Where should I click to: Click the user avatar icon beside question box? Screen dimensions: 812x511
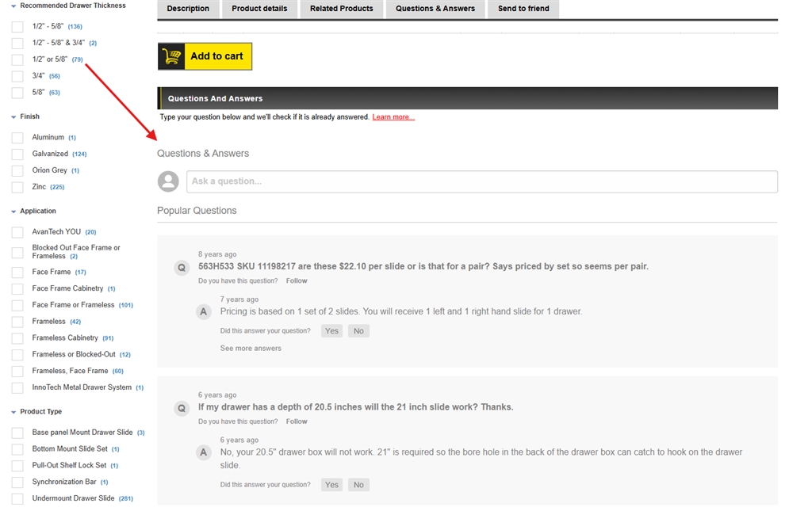tap(168, 181)
